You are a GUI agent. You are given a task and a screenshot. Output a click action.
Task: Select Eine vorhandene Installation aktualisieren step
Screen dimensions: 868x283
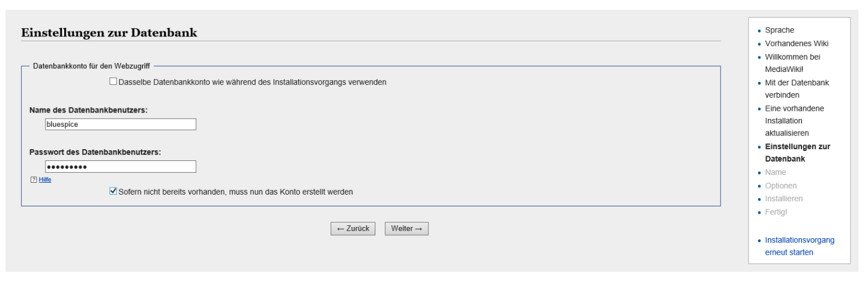[x=794, y=120]
